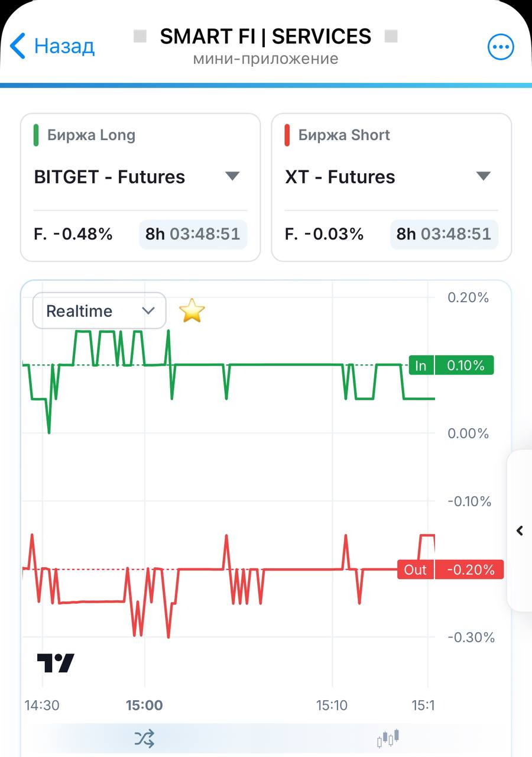Click the Bitget F. -0.48% funding rate
Image resolution: width=532 pixels, height=757 pixels.
pos(73,234)
